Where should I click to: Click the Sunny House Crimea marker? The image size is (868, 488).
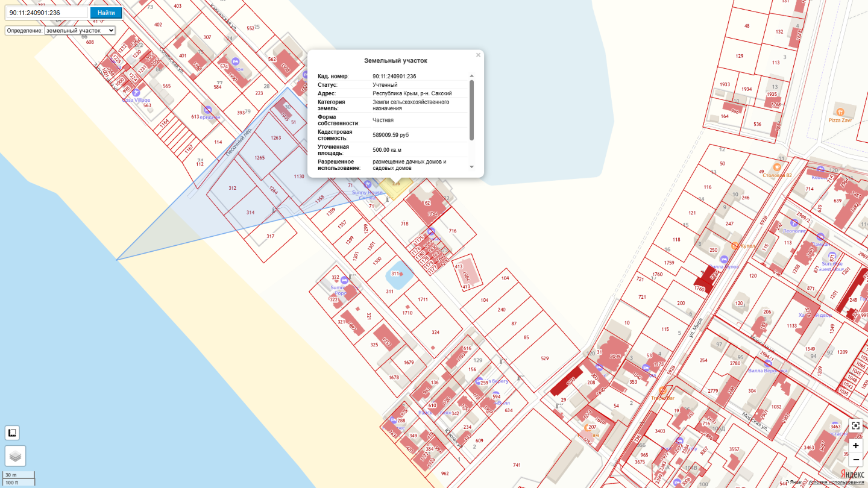click(x=368, y=184)
